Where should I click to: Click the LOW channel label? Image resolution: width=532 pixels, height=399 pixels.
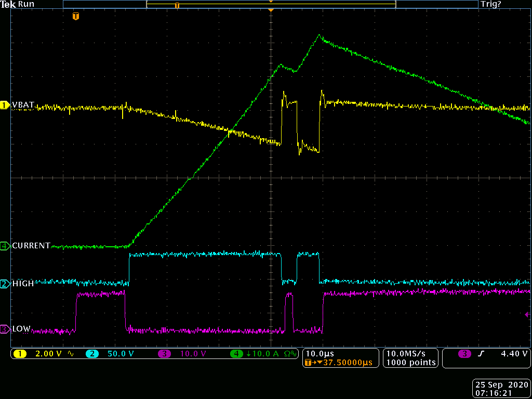tap(21, 329)
